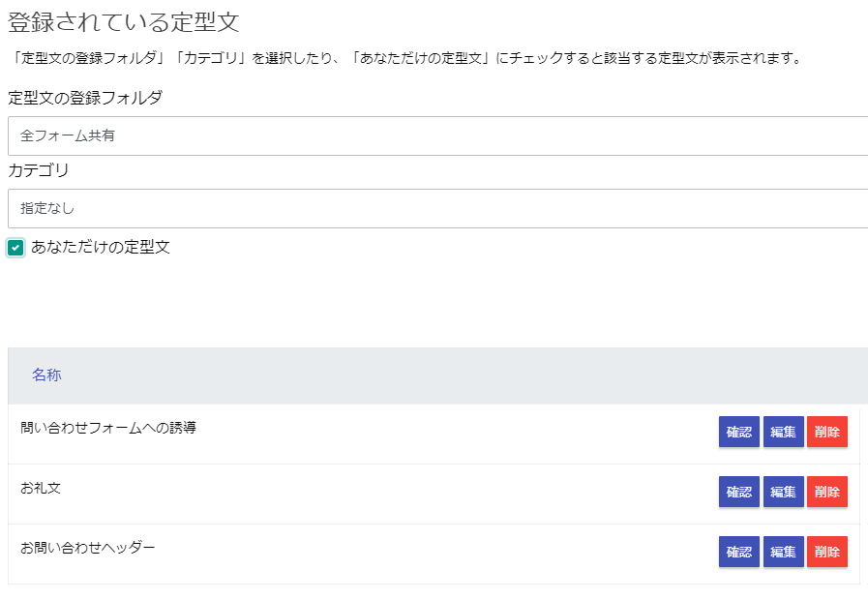Click the カテゴリ field label

38,170
